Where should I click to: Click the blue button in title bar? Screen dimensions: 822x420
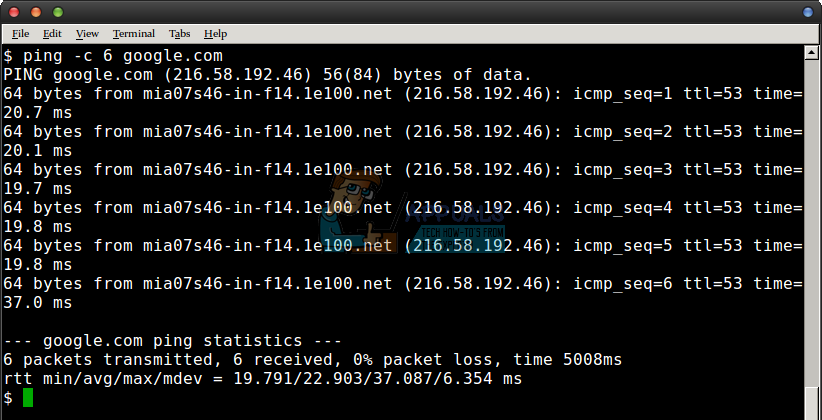808,11
